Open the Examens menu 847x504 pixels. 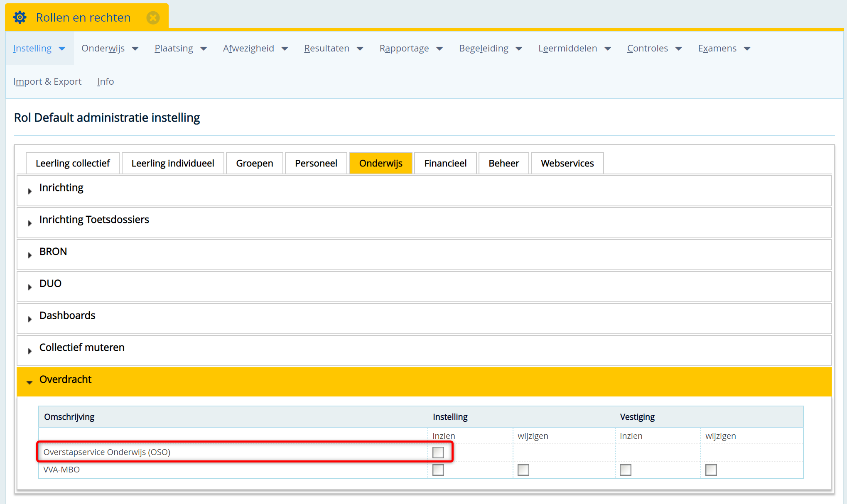pos(724,48)
